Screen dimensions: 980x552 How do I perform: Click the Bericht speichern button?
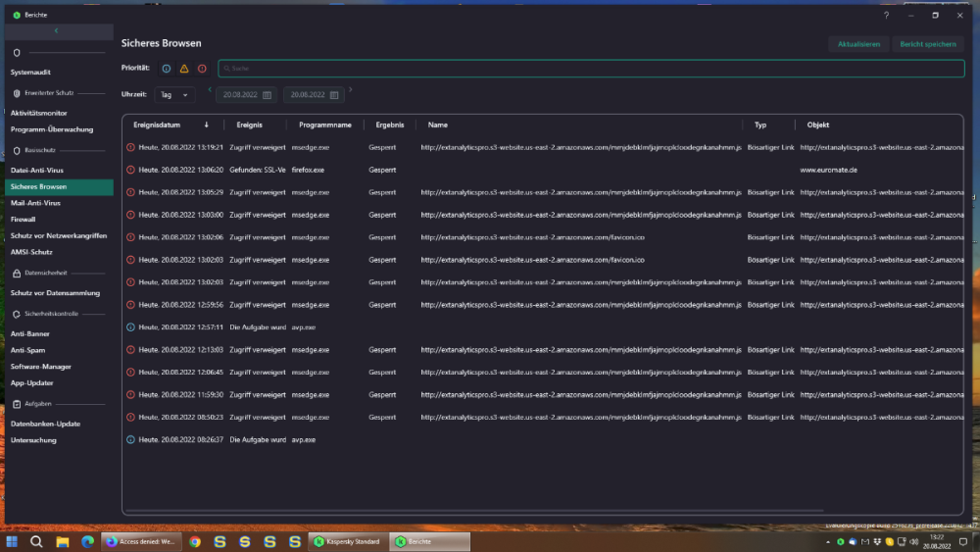[x=927, y=44]
